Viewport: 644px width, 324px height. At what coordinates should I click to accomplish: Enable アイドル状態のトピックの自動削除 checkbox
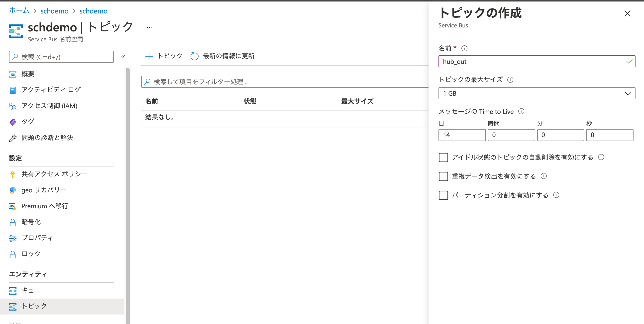pos(443,157)
